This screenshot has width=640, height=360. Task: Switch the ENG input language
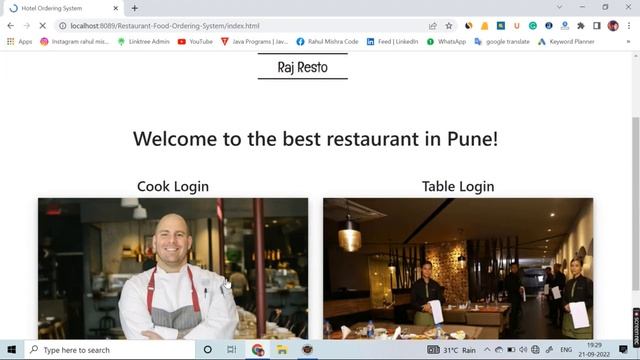(566, 350)
